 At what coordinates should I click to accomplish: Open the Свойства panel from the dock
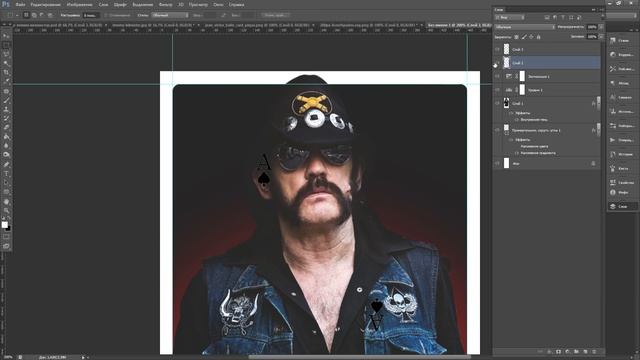point(623,182)
